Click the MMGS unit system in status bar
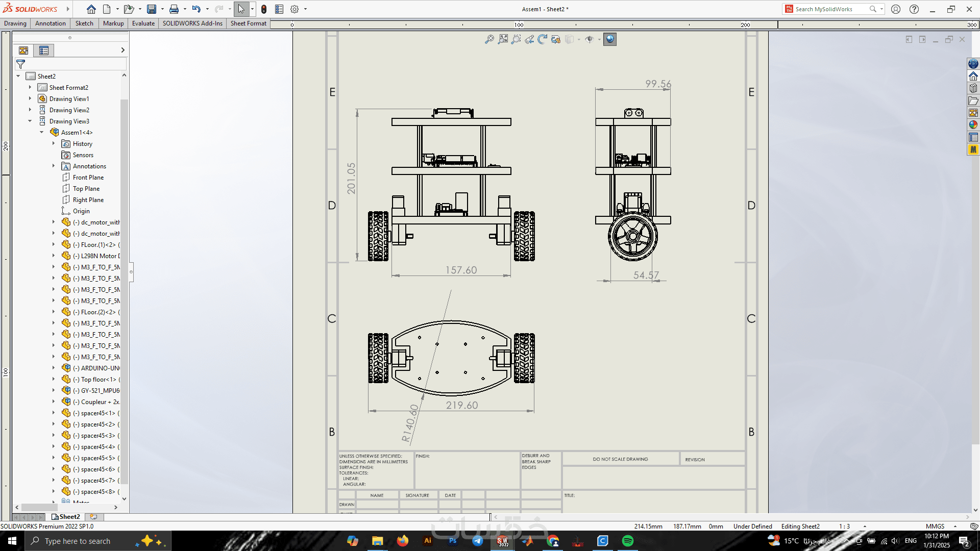The height and width of the screenshot is (551, 980). [935, 527]
